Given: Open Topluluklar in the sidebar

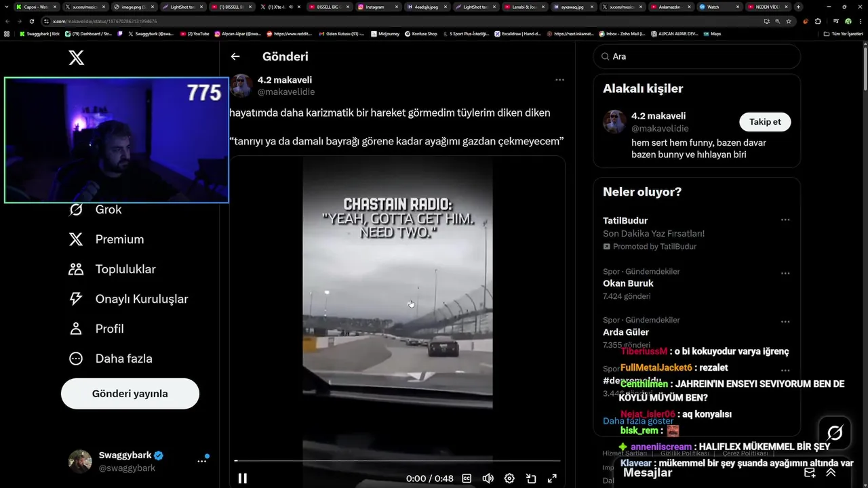Looking at the screenshot, I should [112, 269].
